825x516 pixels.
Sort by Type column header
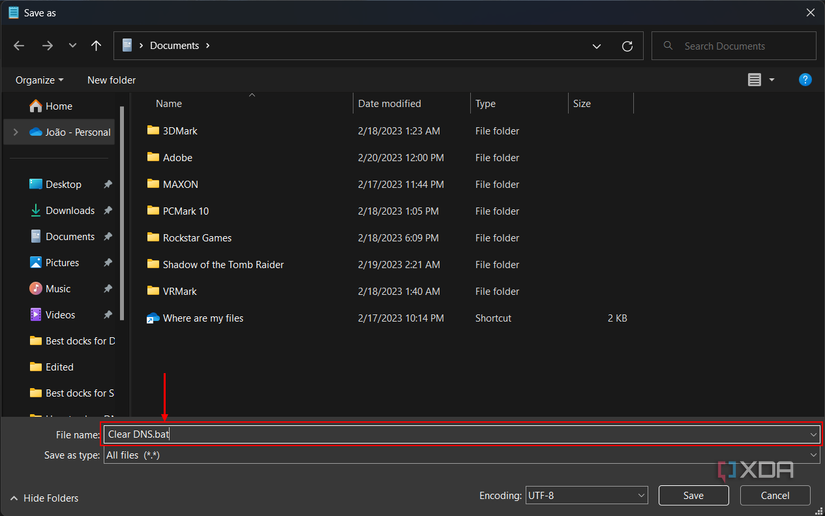pos(485,104)
